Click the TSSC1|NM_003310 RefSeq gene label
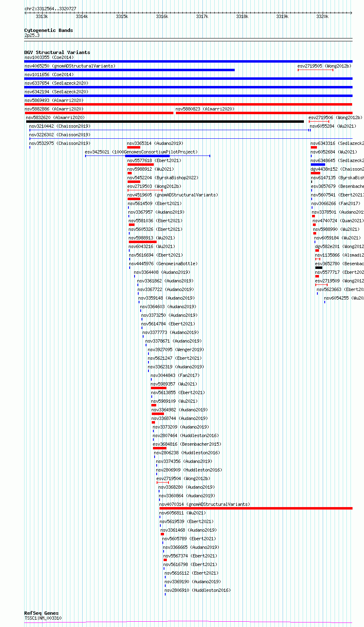364x627 pixels. [43, 618]
